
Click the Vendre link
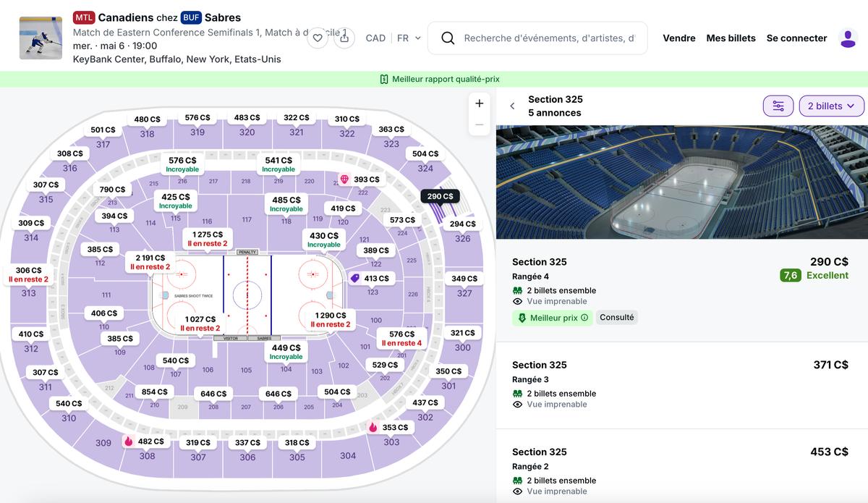pos(679,38)
